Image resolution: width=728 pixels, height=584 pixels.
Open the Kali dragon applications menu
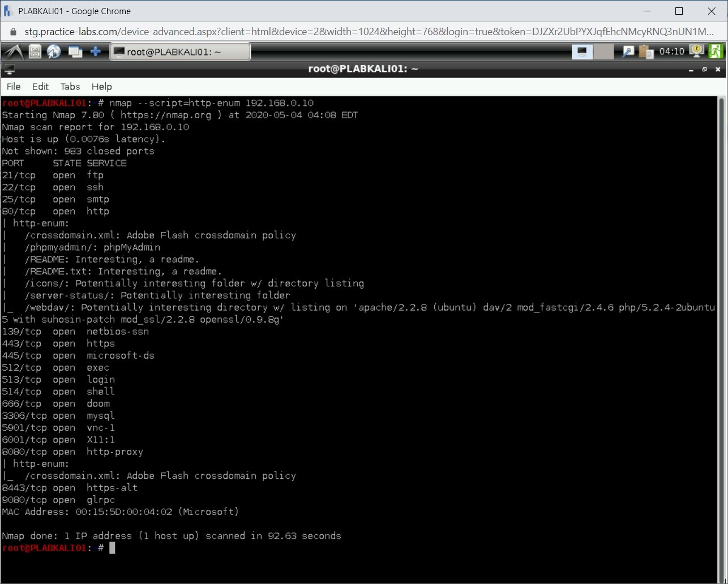(12, 52)
